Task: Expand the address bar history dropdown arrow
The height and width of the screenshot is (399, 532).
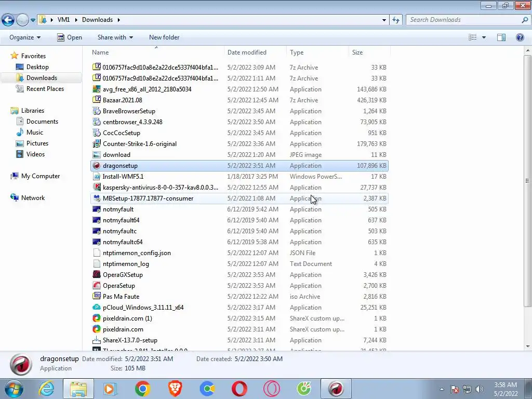Action: (x=384, y=20)
